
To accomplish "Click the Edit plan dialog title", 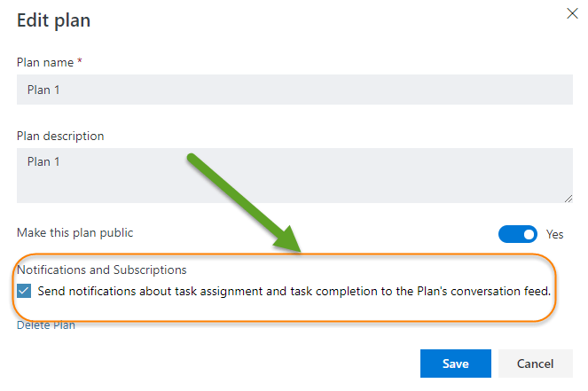I will 54,19.
